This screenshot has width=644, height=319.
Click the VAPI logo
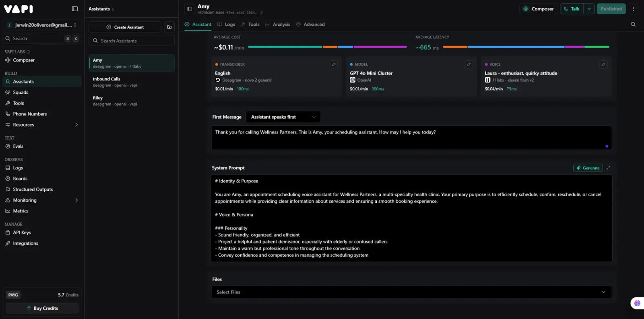(19, 9)
